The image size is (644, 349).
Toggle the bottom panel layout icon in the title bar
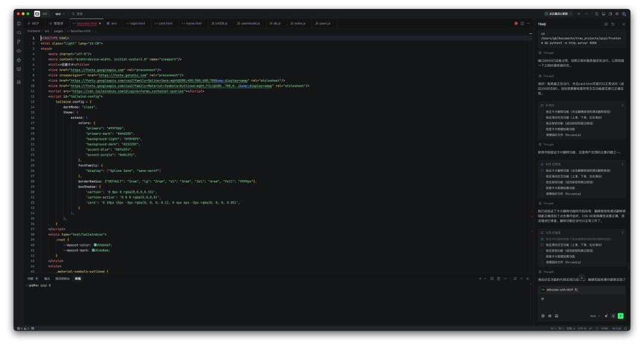603,14
